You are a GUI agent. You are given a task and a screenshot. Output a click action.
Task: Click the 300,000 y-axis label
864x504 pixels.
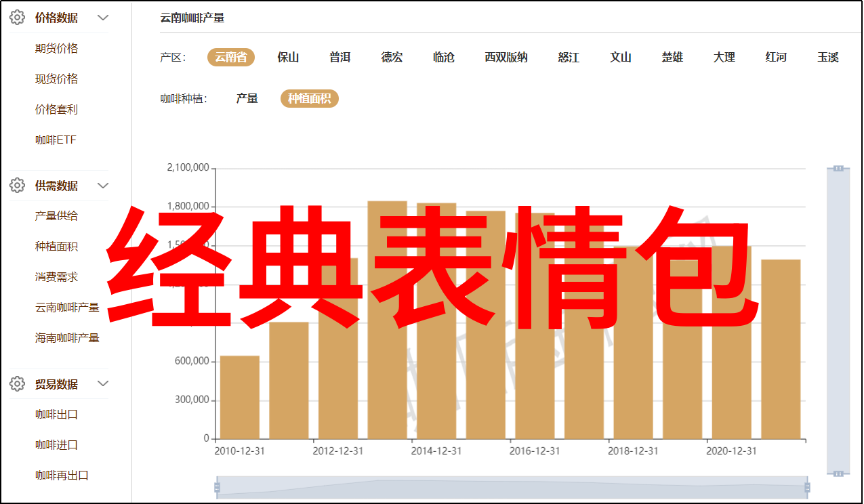point(192,400)
